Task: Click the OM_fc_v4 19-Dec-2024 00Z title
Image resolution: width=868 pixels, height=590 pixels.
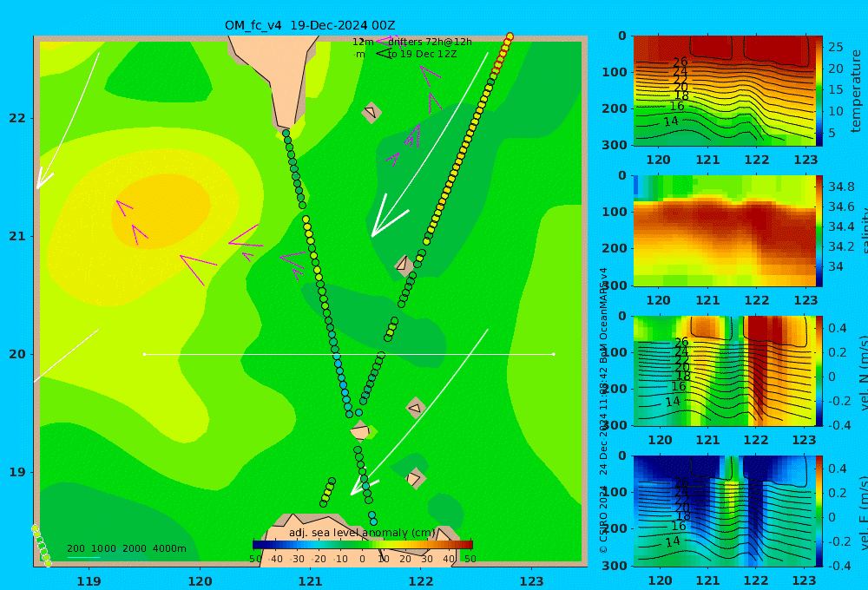Action: point(310,25)
